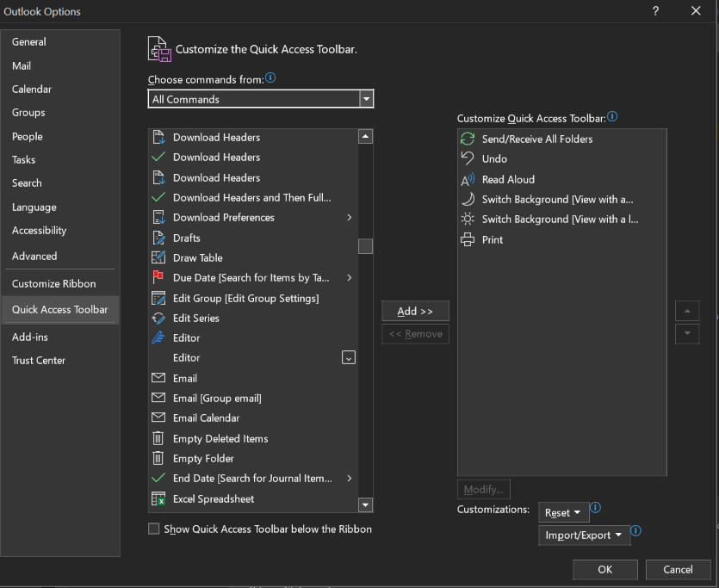Click the info icon next to Import/Export

click(635, 530)
